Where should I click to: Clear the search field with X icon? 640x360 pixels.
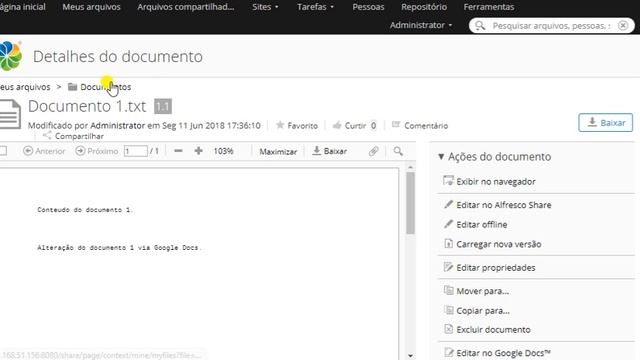[622, 26]
